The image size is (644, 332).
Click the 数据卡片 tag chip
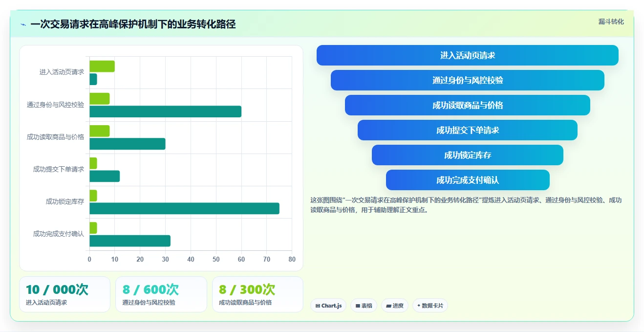click(x=430, y=306)
